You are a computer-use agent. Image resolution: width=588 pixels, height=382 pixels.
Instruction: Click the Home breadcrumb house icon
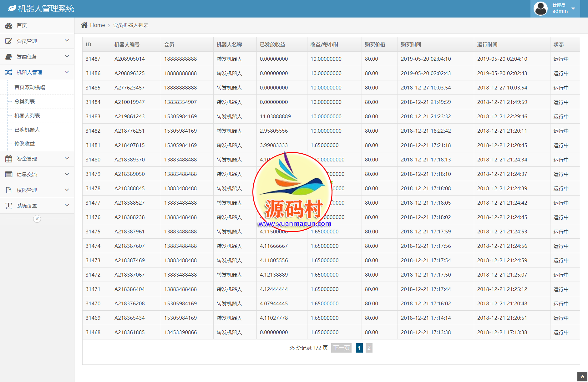(84, 25)
